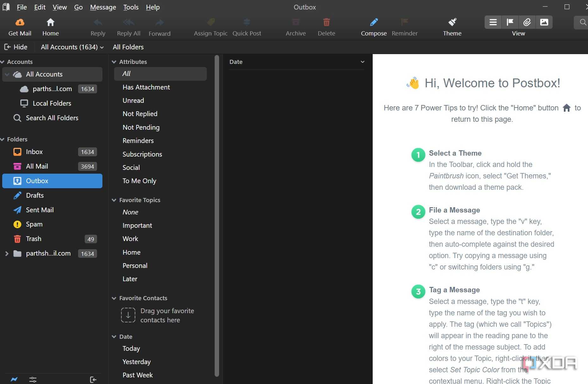Click the search magnifier icon in toolbar
This screenshot has width=588, height=384.
tap(583, 22)
